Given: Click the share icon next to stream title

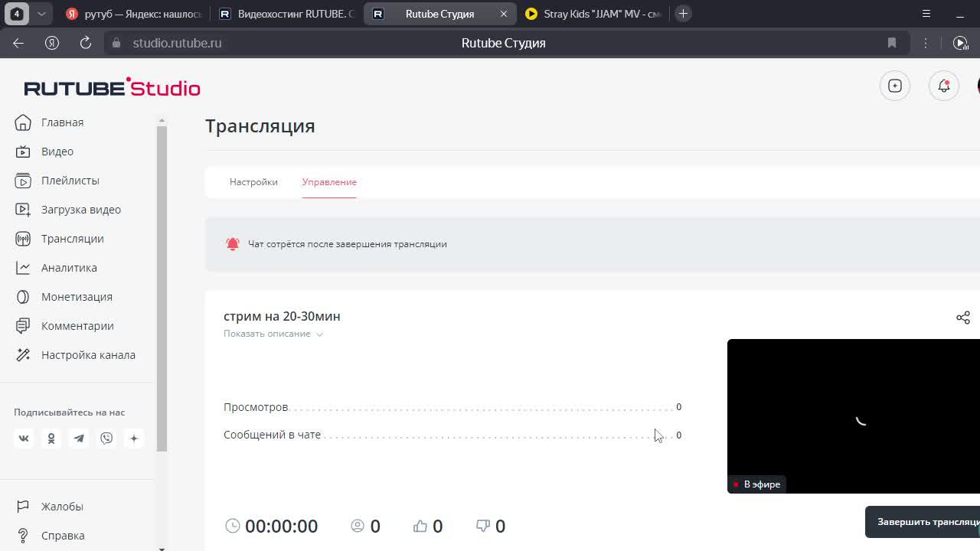Looking at the screenshot, I should [x=962, y=318].
